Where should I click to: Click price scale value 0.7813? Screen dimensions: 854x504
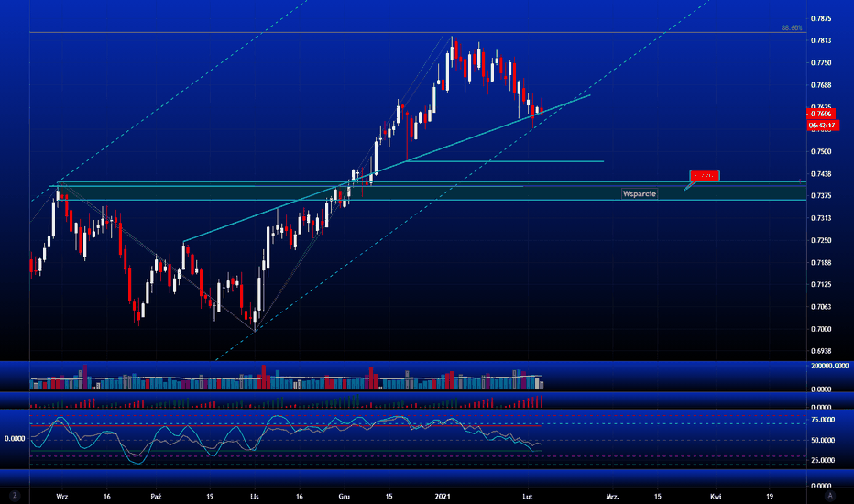pyautogui.click(x=821, y=40)
